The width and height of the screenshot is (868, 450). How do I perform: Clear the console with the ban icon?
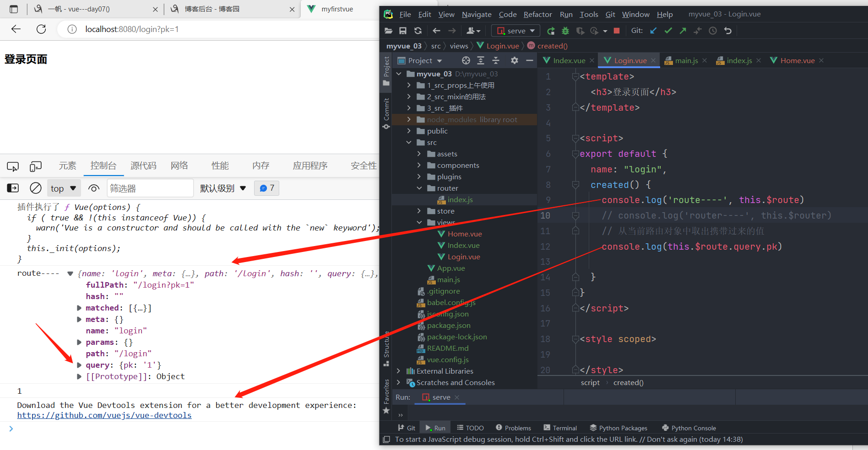pyautogui.click(x=35, y=188)
